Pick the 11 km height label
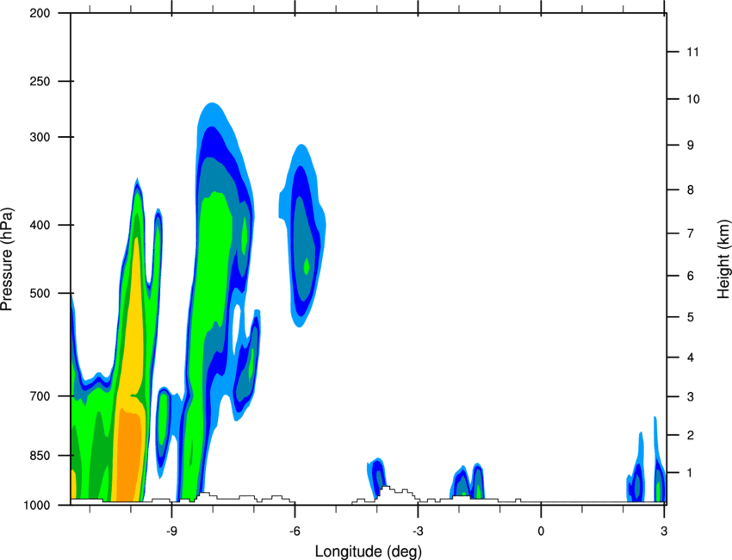Image resolution: width=732 pixels, height=560 pixels. click(693, 52)
